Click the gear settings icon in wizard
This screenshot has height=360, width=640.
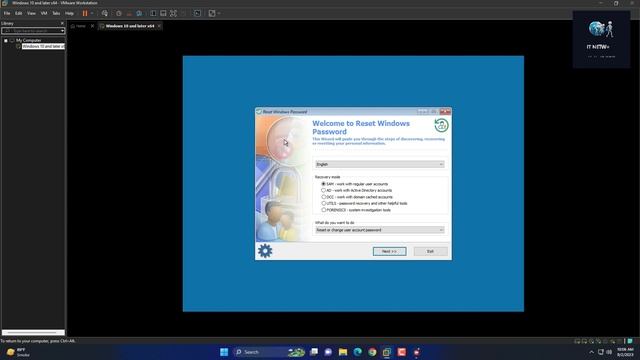265,251
